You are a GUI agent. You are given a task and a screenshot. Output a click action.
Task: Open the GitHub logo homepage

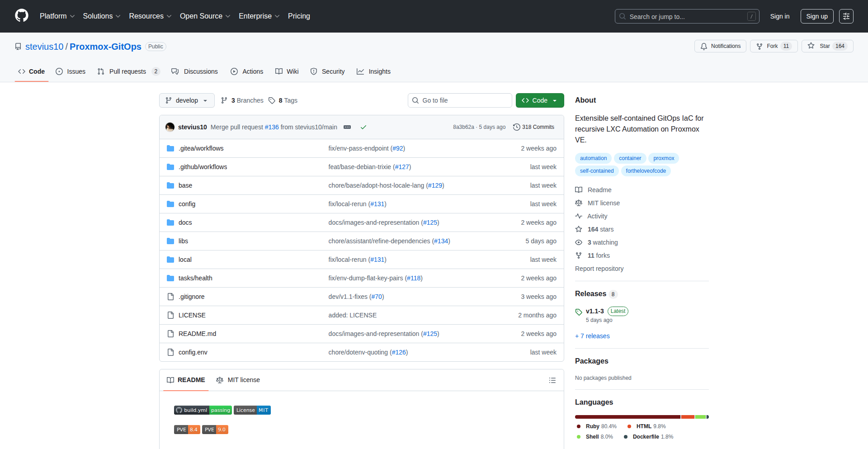(22, 16)
